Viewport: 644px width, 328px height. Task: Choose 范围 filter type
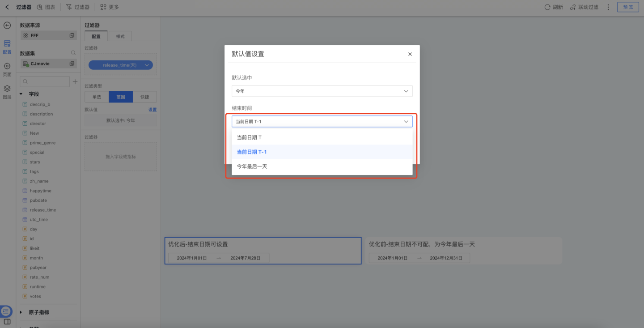tap(121, 97)
